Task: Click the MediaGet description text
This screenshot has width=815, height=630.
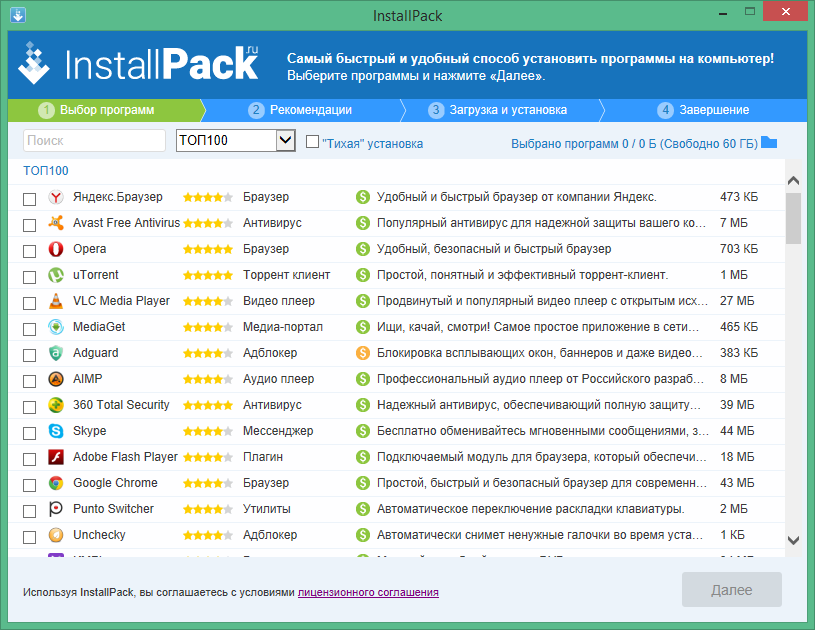Action: coord(537,327)
